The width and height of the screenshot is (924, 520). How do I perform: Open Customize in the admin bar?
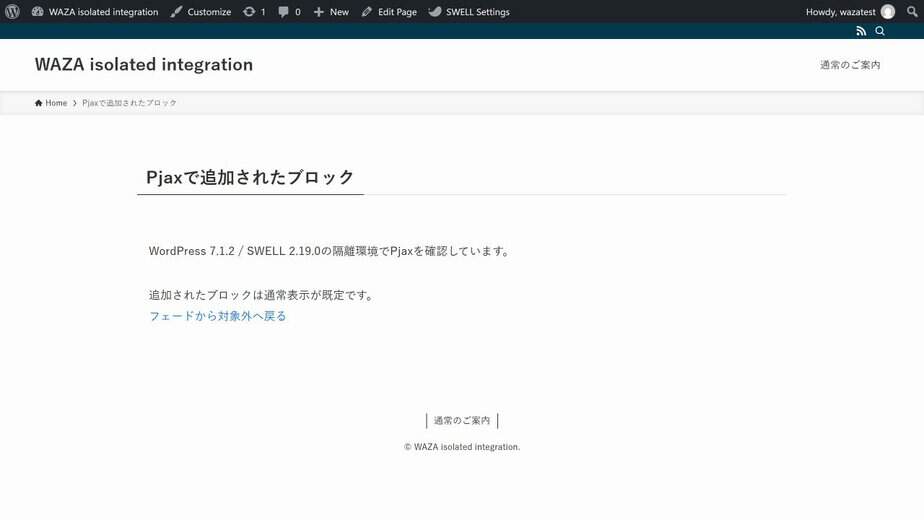tap(200, 11)
